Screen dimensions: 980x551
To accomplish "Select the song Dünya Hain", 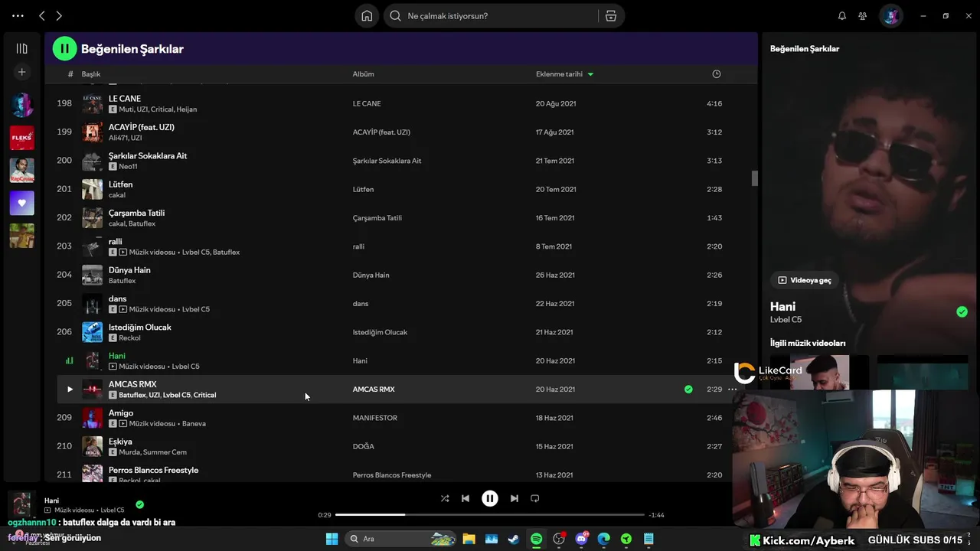I will point(129,270).
